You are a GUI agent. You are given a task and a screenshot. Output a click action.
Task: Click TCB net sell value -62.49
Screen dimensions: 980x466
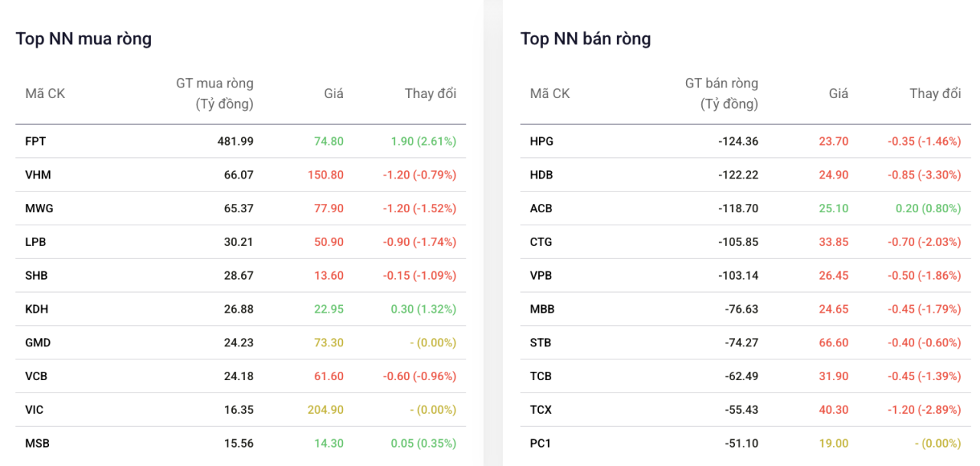tap(742, 376)
